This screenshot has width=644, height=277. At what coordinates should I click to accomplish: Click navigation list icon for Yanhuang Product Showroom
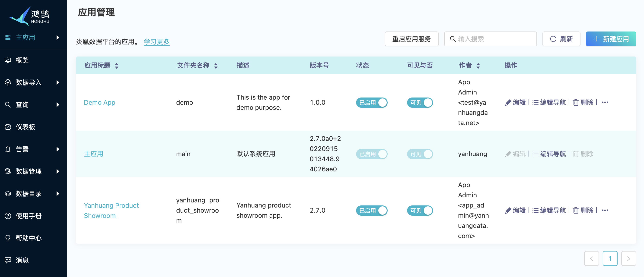pos(535,210)
